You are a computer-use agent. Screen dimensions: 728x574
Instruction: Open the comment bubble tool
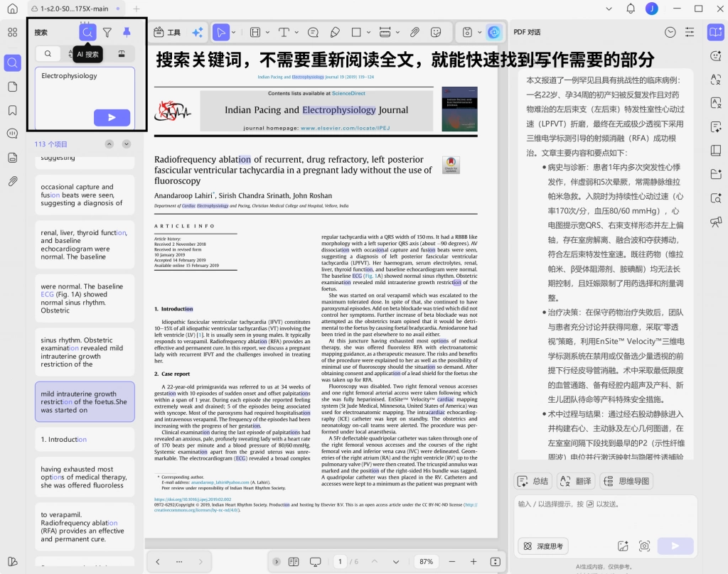tap(314, 32)
